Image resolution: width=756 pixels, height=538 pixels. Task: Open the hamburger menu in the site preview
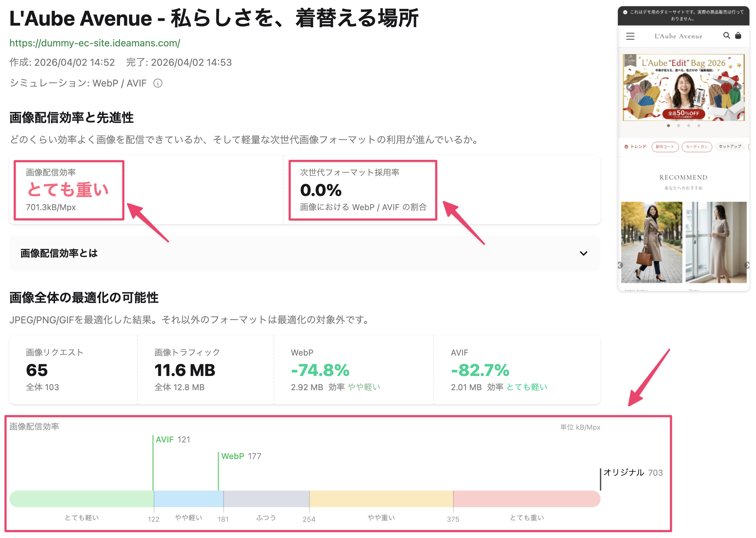630,36
